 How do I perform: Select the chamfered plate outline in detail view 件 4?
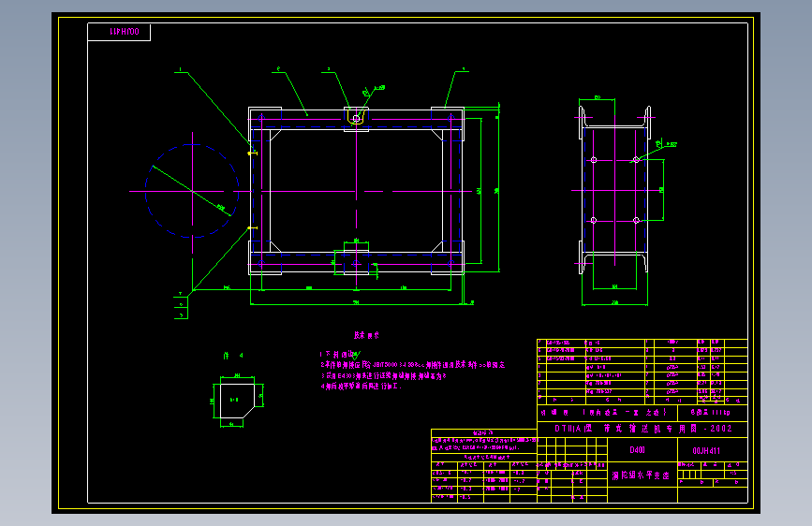[x=237, y=401]
